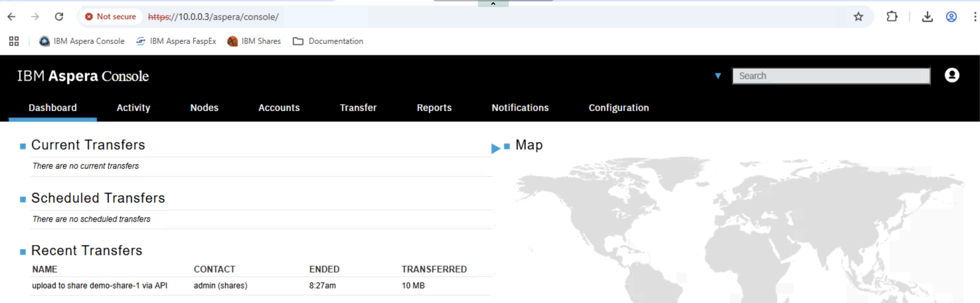This screenshot has width=980, height=303.
Task: Open the Documentation bookmarks folder
Action: 328,41
